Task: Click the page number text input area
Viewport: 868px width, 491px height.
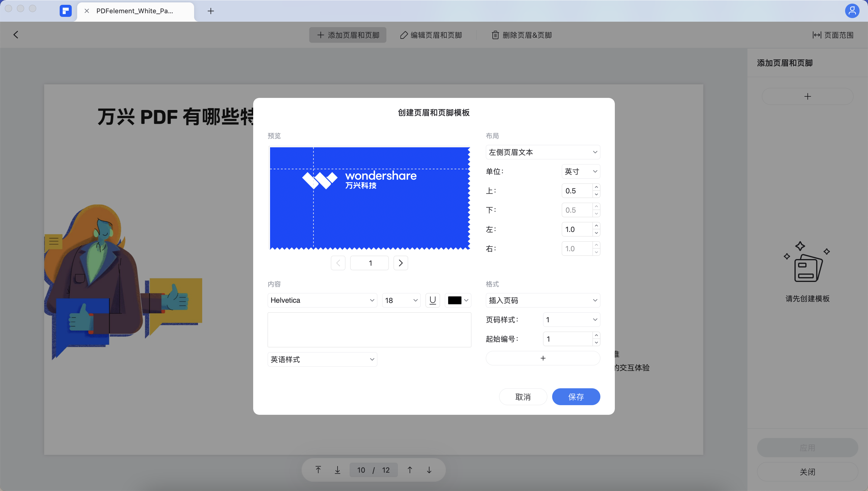Action: click(x=370, y=263)
